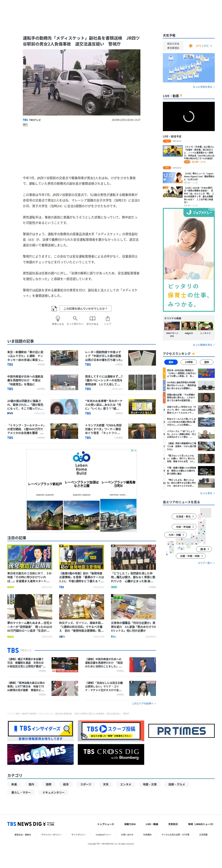
Task: Open the トランプ・ゴールドカード article
Action: coord(43,431)
